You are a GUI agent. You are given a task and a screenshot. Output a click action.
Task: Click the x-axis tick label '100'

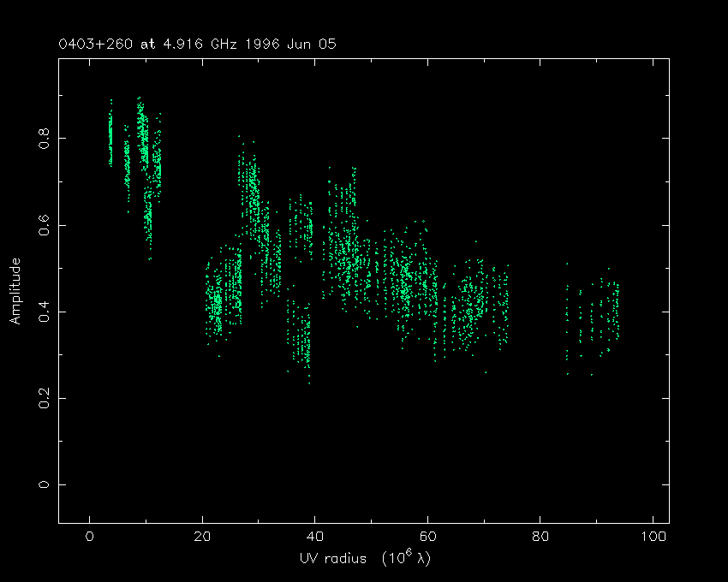tap(653, 537)
